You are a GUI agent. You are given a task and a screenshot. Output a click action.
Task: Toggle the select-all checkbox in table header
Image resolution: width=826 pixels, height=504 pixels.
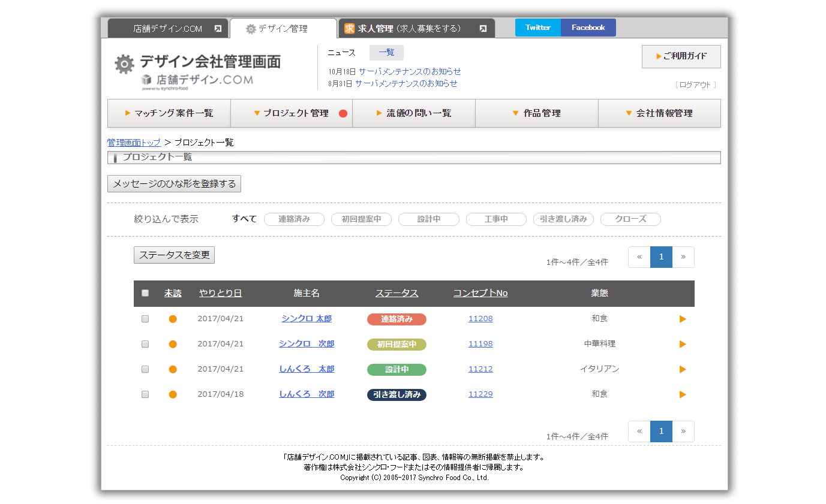click(x=145, y=293)
